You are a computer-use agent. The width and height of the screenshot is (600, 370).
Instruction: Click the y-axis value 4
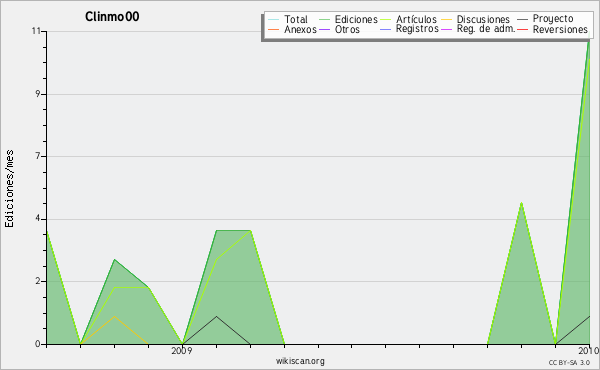pyautogui.click(x=38, y=219)
